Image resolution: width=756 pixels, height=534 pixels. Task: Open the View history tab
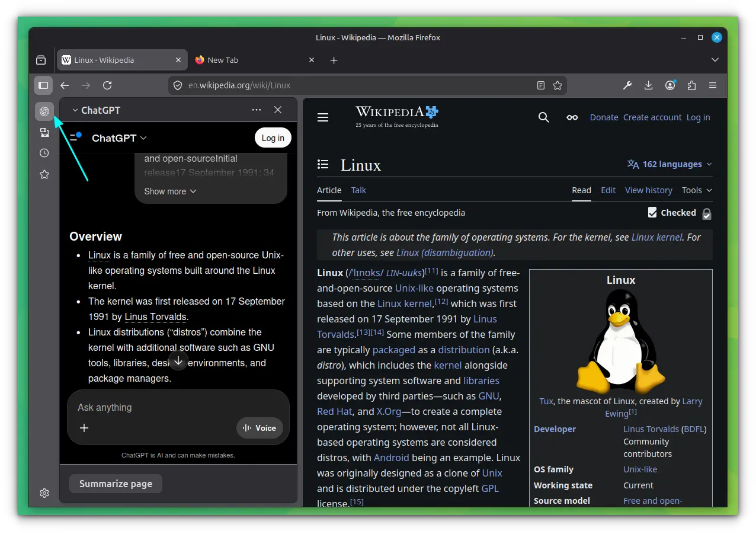click(x=649, y=190)
